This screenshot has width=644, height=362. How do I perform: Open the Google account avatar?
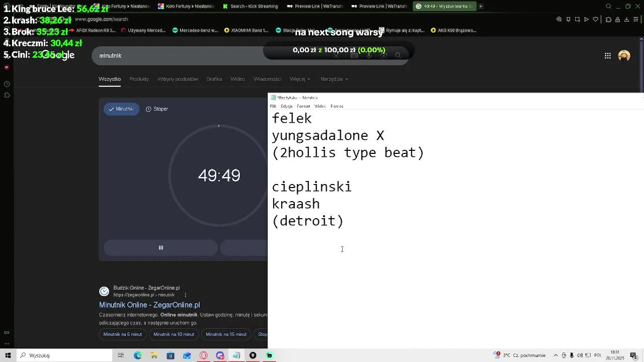(x=624, y=56)
